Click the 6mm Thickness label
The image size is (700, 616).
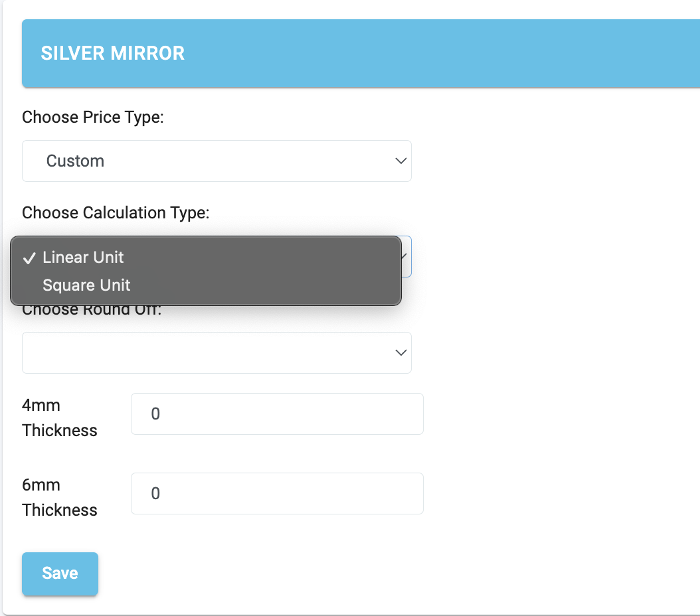click(x=59, y=497)
